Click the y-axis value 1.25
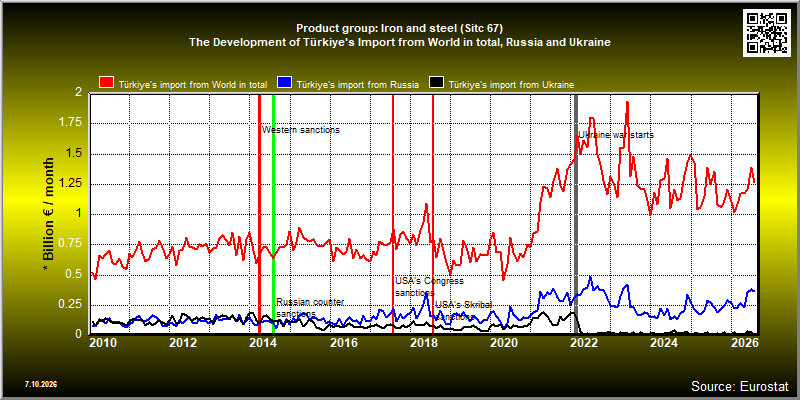Screen dimensions: 800x400 (71, 183)
